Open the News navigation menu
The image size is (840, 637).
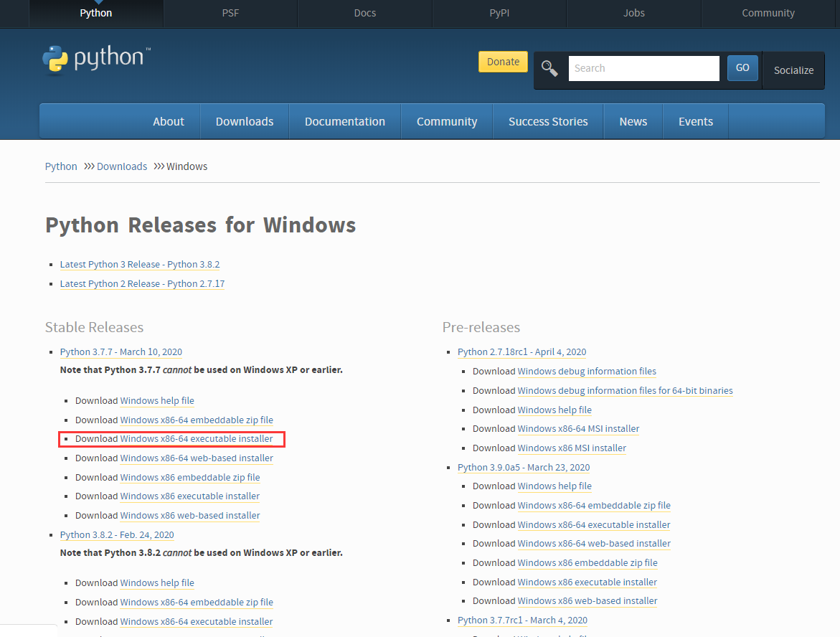(633, 122)
